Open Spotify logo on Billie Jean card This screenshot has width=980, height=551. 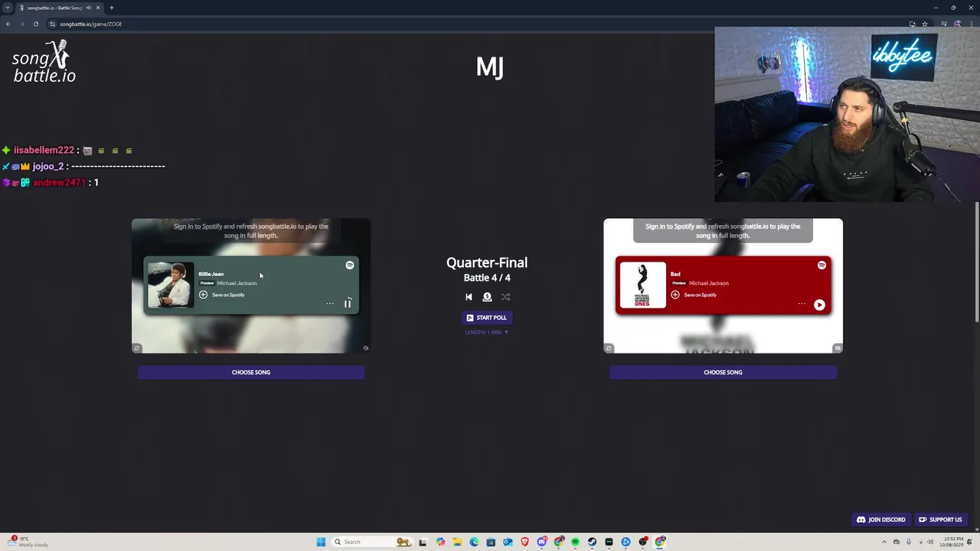click(x=350, y=265)
